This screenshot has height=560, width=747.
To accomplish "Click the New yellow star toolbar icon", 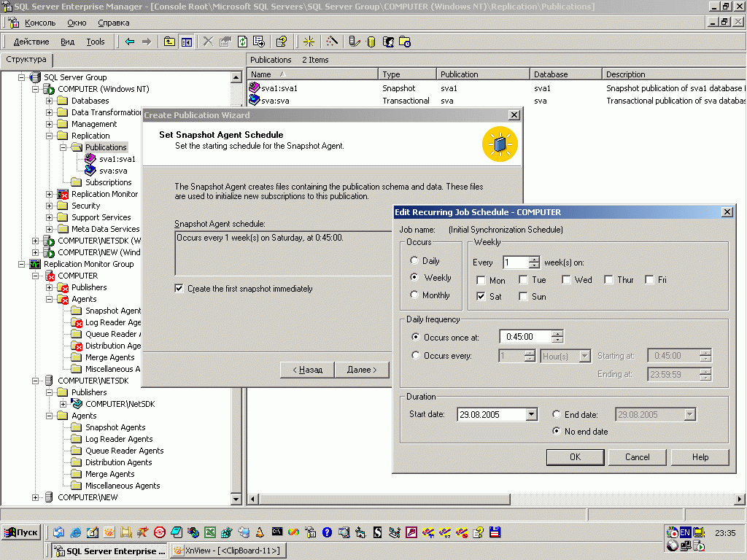I will coord(309,42).
